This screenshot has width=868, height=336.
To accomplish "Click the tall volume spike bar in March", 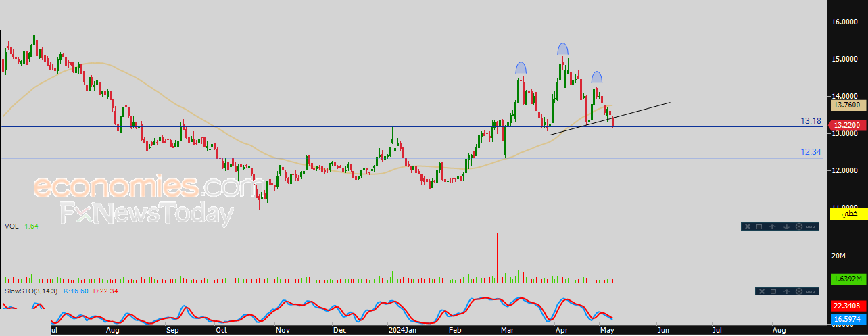I will click(x=498, y=258).
